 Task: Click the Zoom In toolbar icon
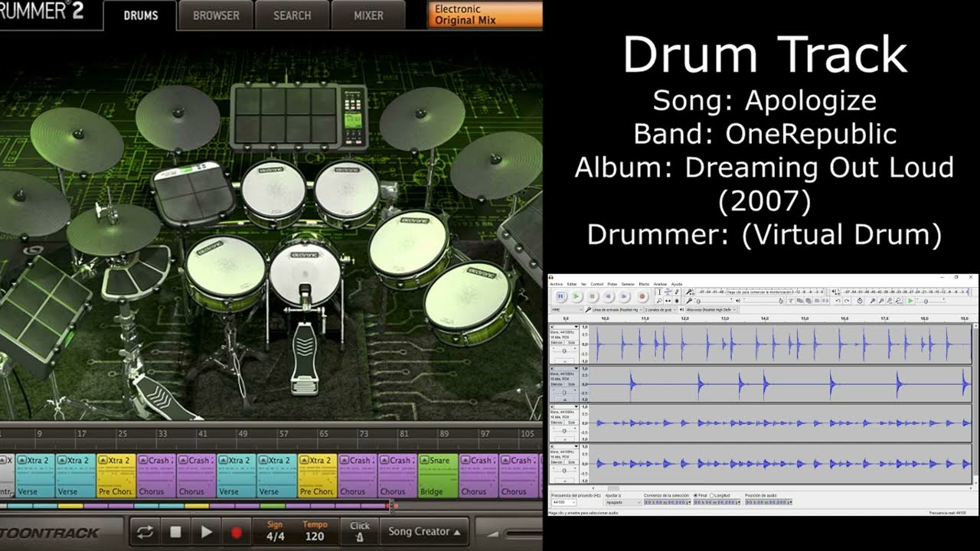pyautogui.click(x=873, y=300)
